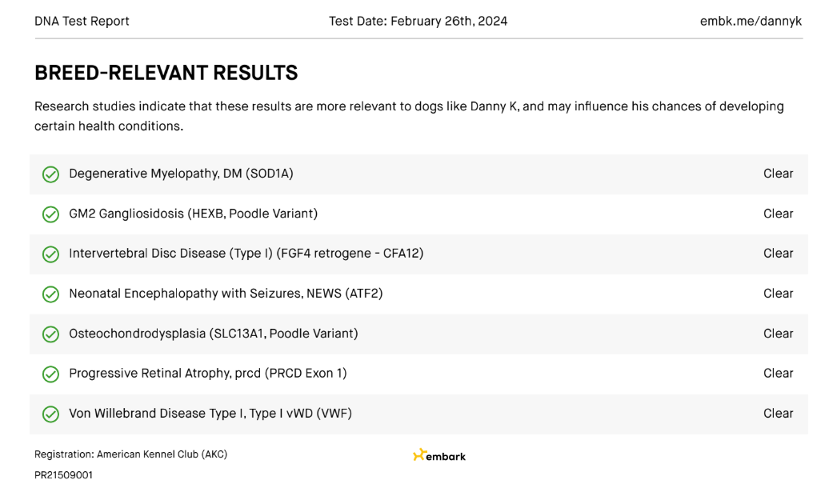Click the BREED-RELEVANT RESULTS heading
The width and height of the screenshot is (833, 504).
166,73
